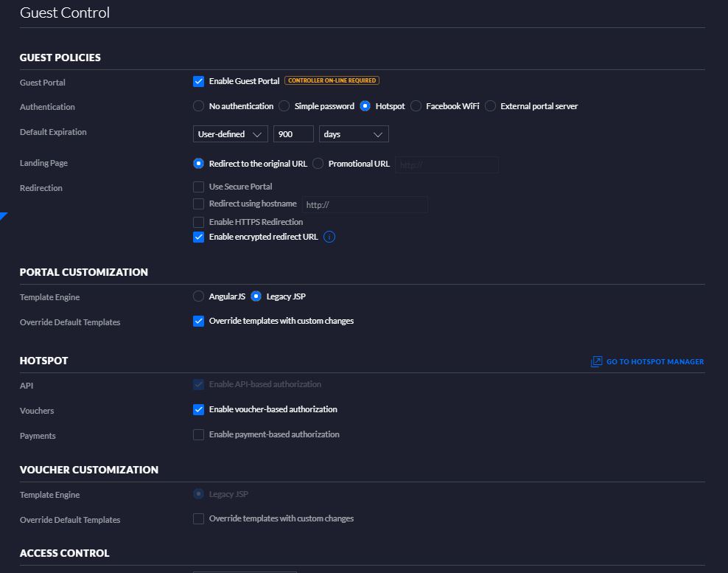
Task: Select Simple password authentication
Action: [x=284, y=106]
